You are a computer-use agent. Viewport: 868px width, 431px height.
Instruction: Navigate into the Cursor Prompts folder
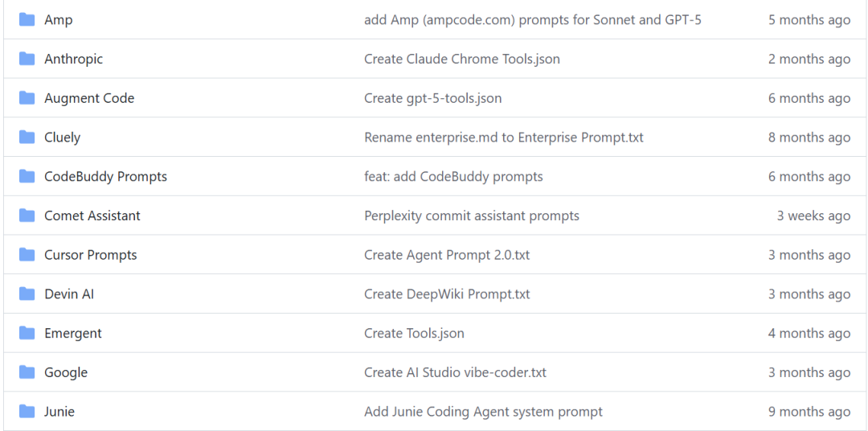[90, 255]
